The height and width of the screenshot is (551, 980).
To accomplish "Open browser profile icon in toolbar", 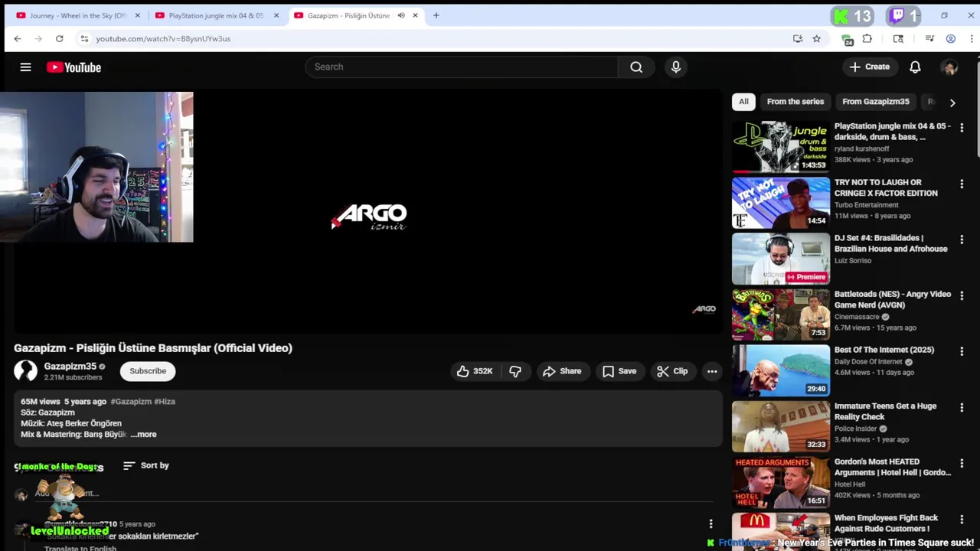I will (951, 38).
